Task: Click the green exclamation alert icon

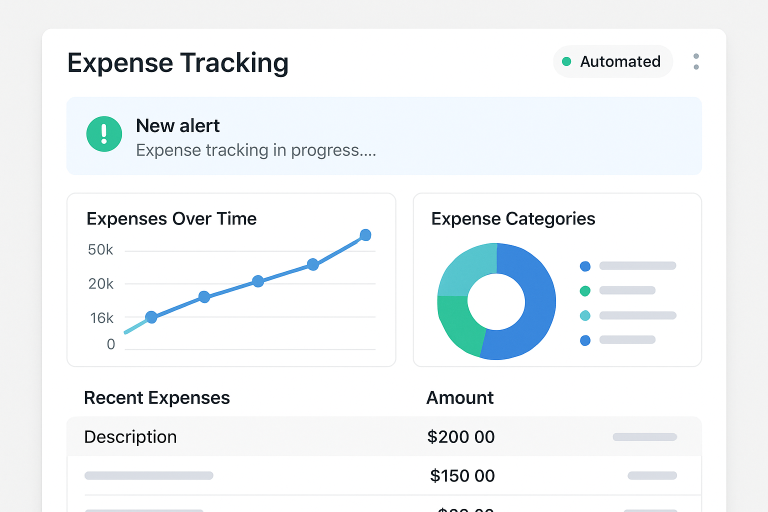Action: click(x=104, y=135)
